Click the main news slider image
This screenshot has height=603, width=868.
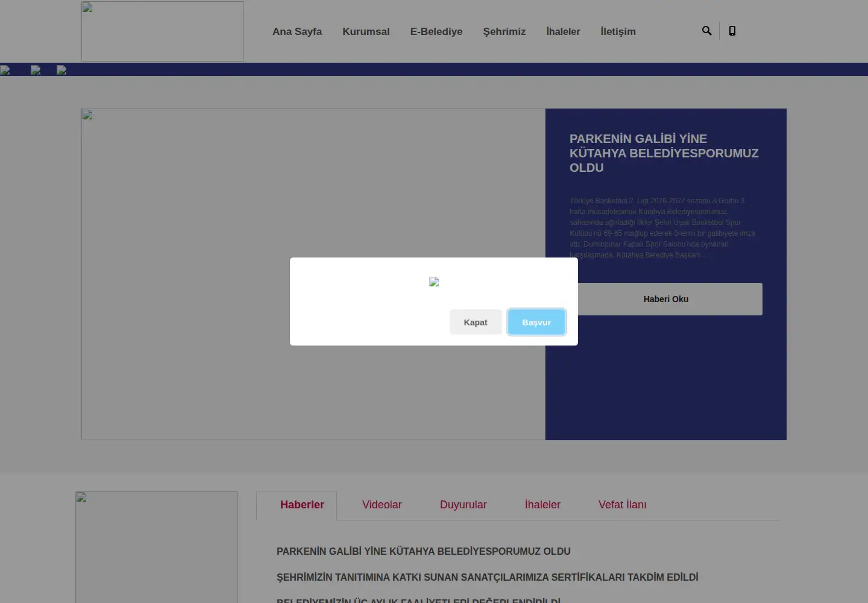(x=313, y=274)
